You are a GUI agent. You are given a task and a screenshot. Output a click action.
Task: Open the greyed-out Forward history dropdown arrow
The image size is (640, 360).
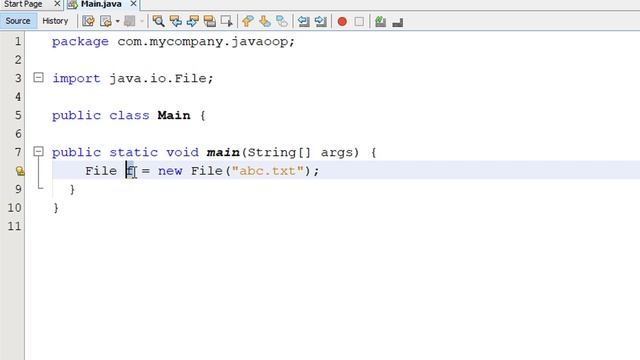142,21
